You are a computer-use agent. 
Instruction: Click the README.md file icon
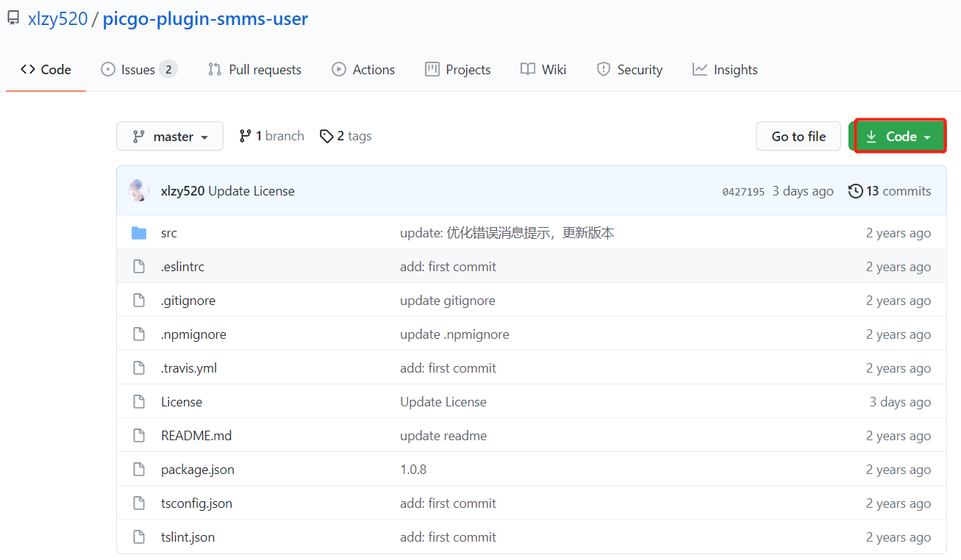click(139, 436)
